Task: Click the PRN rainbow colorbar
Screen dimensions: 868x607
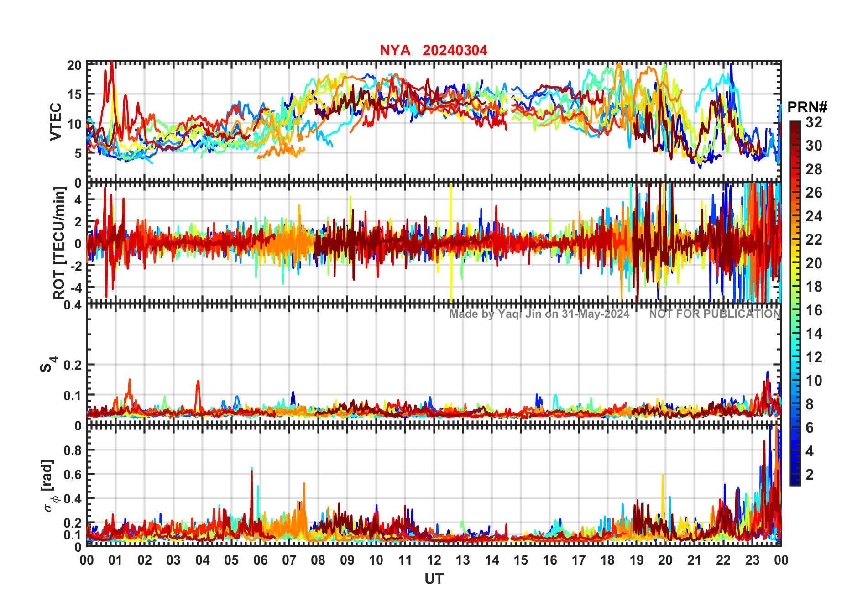Action: (x=795, y=303)
